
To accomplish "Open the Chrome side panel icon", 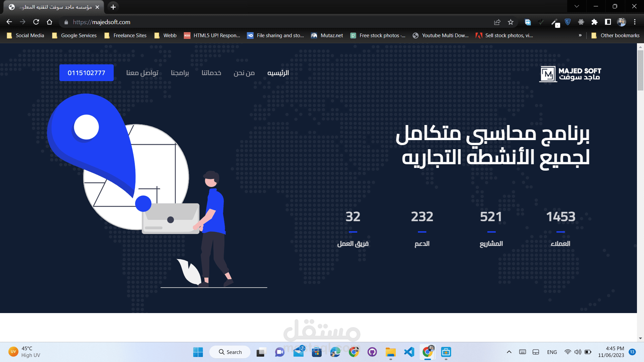I will tap(608, 22).
